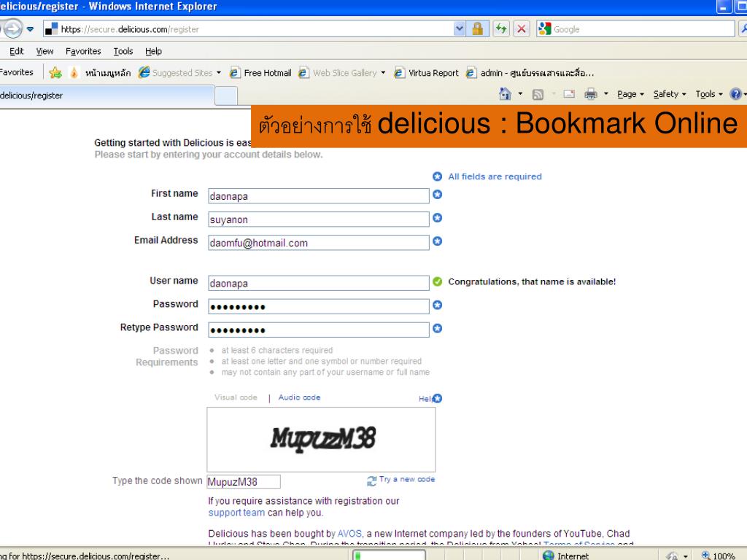The height and width of the screenshot is (560, 747).
Task: Switch to the Audio code option
Action: pyautogui.click(x=299, y=397)
